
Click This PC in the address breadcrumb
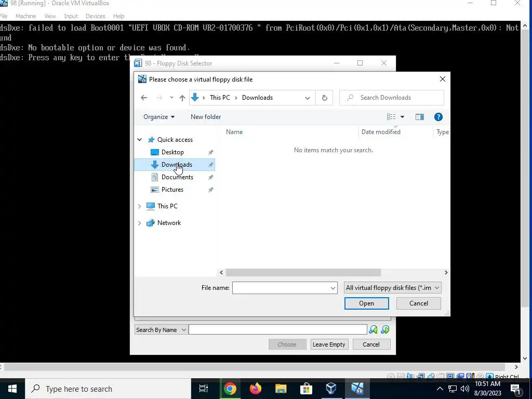coord(220,98)
